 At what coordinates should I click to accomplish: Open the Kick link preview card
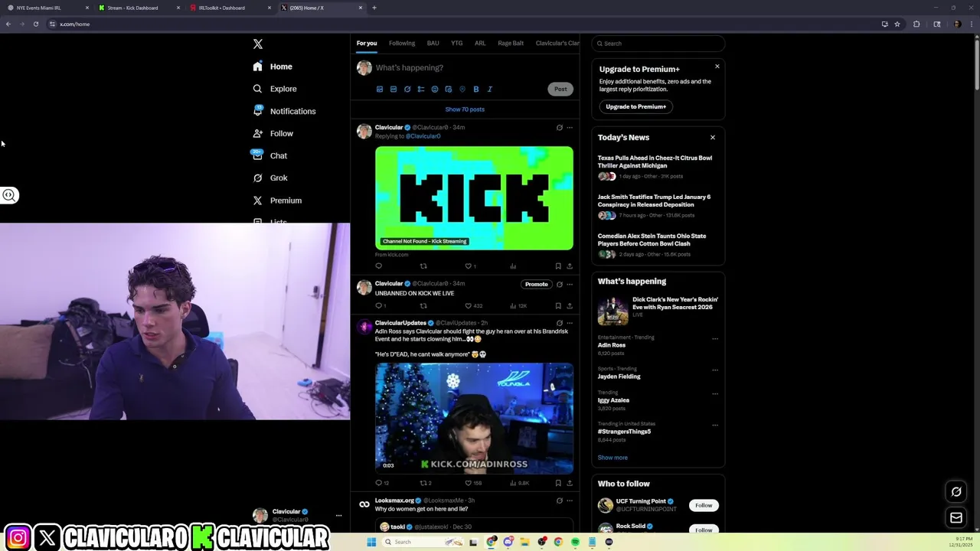coord(474,198)
